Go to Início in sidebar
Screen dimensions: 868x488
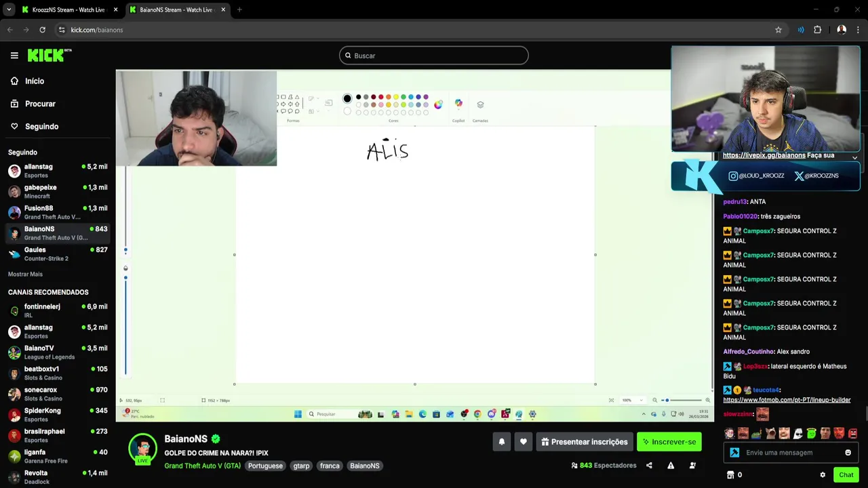click(34, 81)
